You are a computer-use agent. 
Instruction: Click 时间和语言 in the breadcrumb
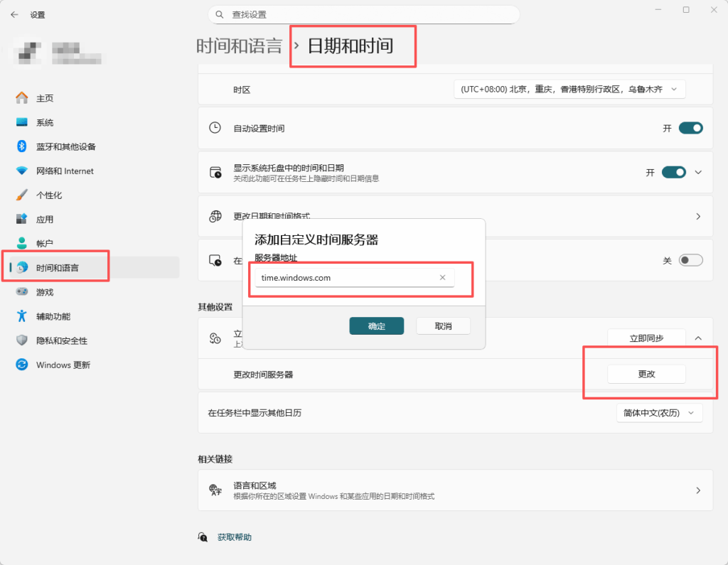(x=239, y=46)
